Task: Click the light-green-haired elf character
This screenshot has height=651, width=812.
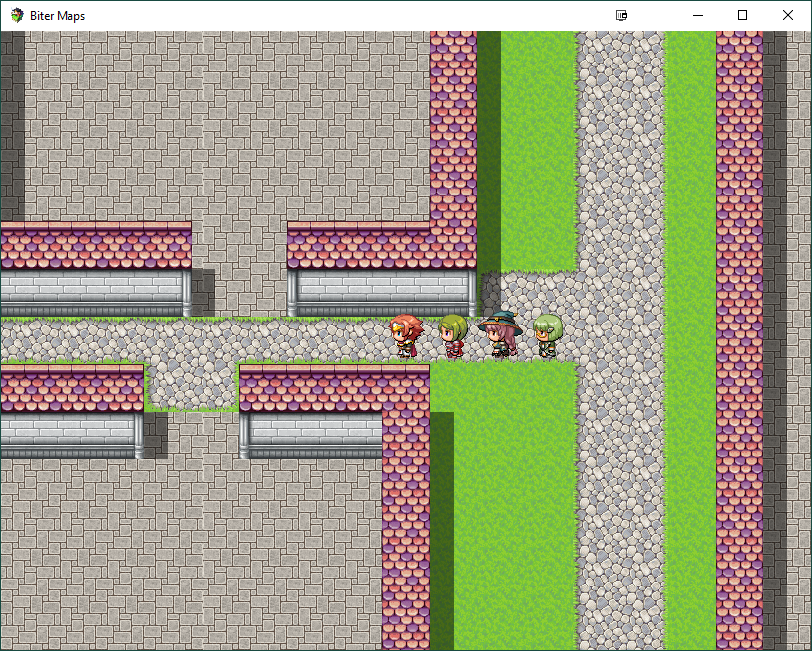Action: (x=547, y=336)
